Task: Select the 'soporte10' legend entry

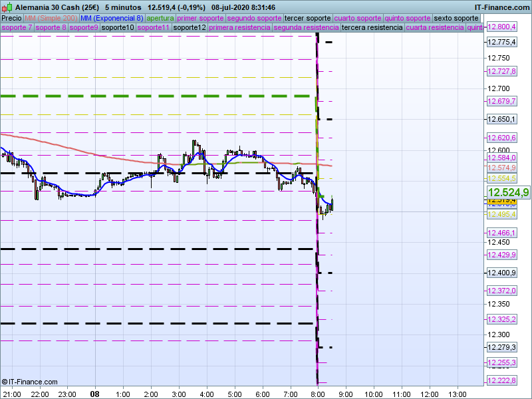Action: (x=118, y=28)
